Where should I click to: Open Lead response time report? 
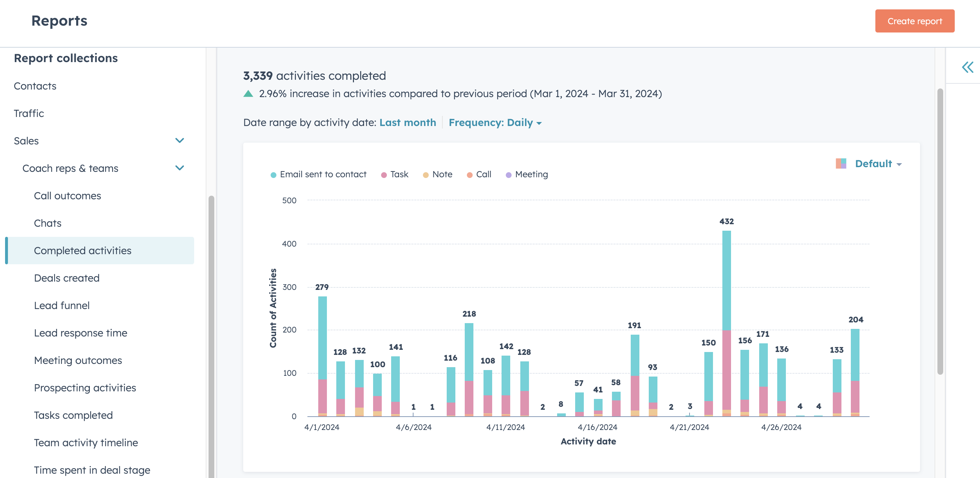(80, 333)
